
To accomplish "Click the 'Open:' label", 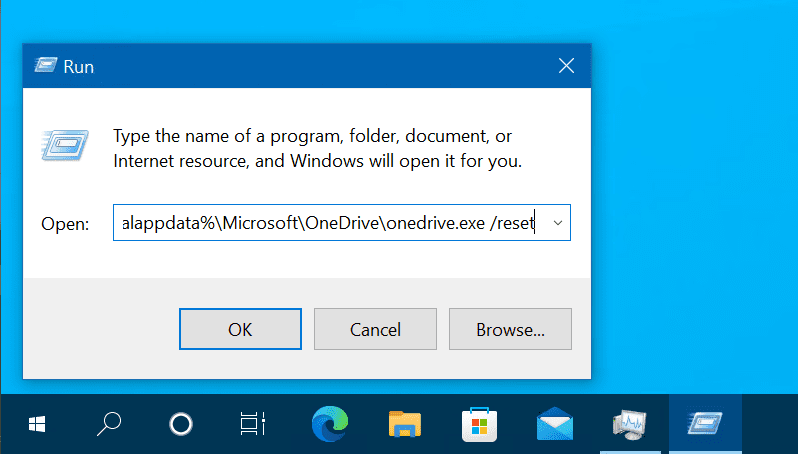I will pyautogui.click(x=65, y=224).
